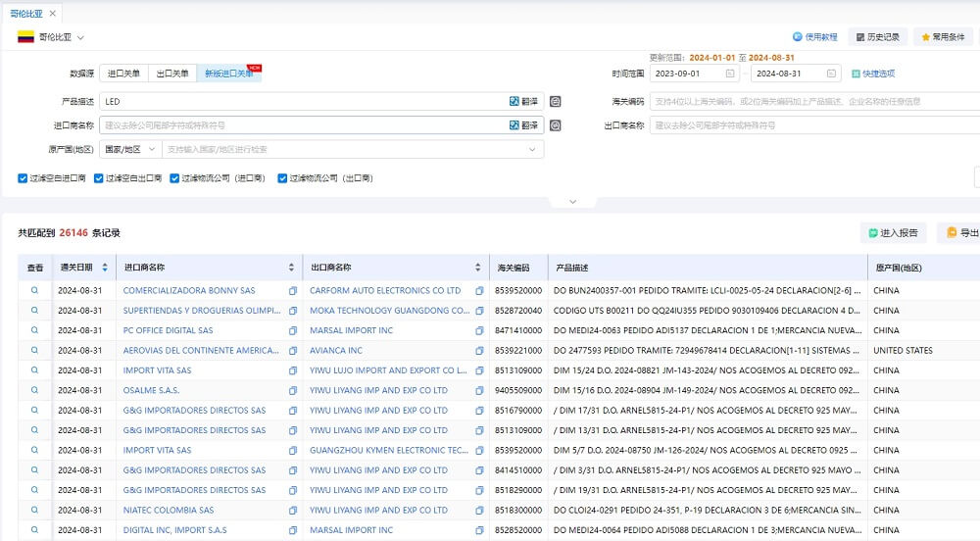
Task: Click customs code 9405509000 cell
Action: 518,390
